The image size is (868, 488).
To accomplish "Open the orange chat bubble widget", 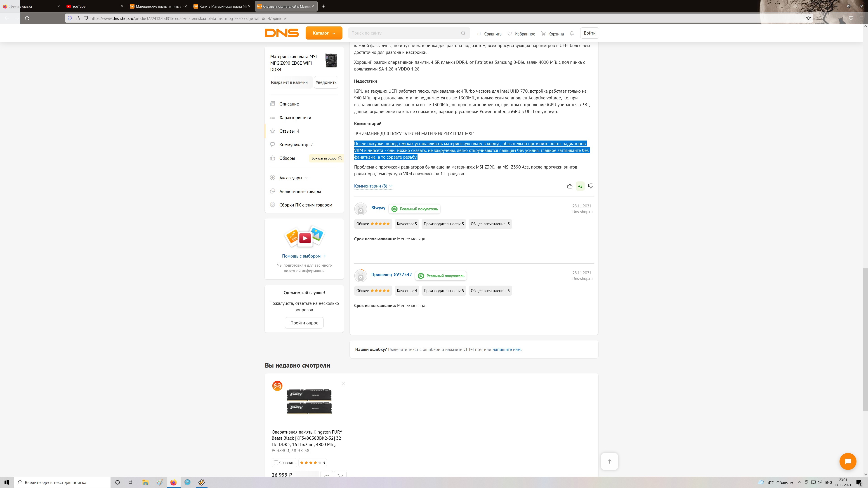I will [x=848, y=461].
